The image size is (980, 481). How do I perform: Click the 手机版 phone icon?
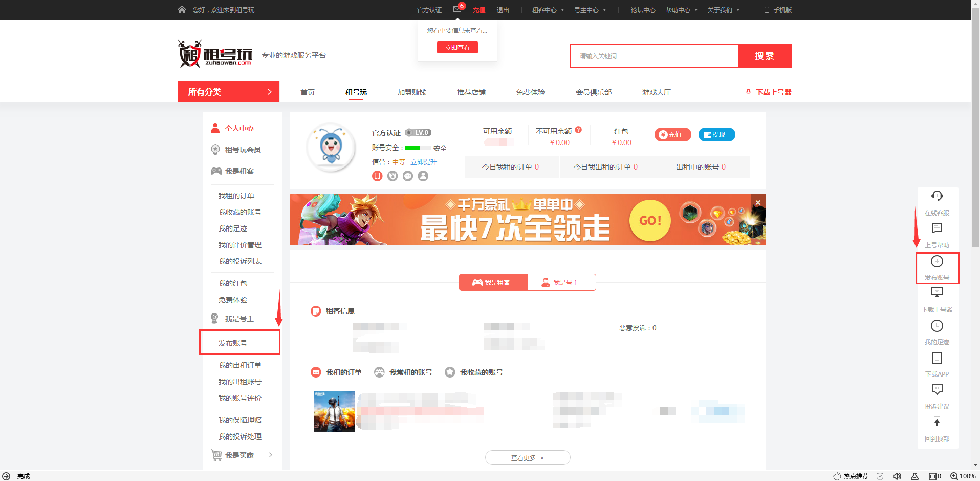tap(767, 10)
